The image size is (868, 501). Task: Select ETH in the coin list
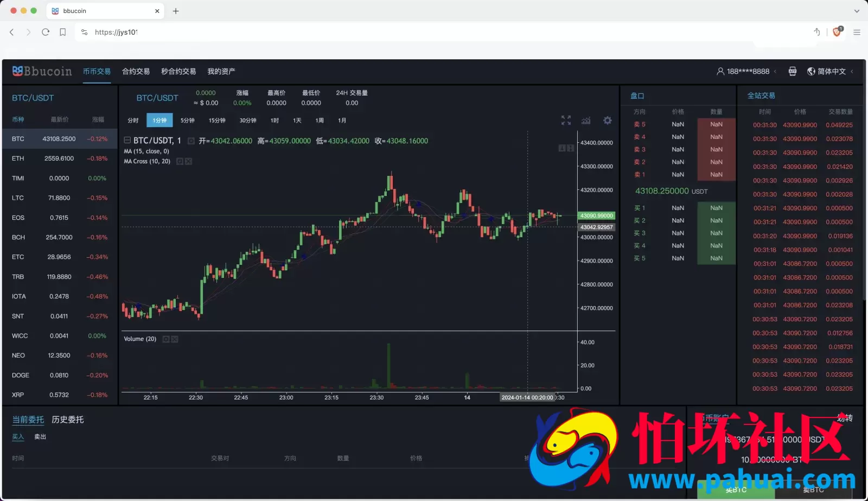pyautogui.click(x=60, y=158)
